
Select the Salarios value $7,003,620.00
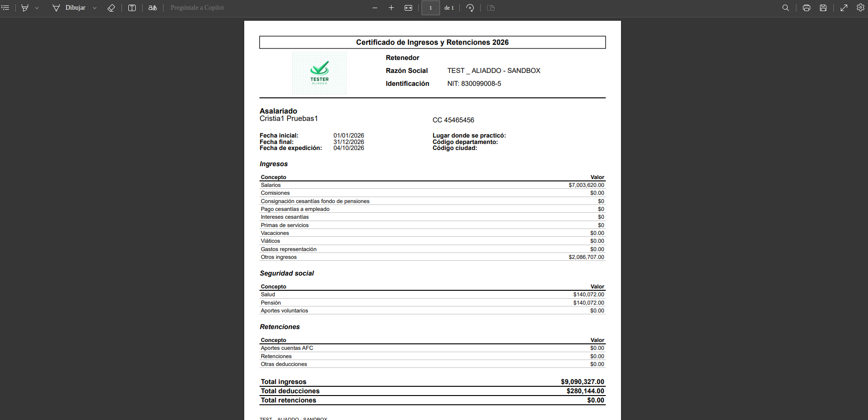pos(586,185)
